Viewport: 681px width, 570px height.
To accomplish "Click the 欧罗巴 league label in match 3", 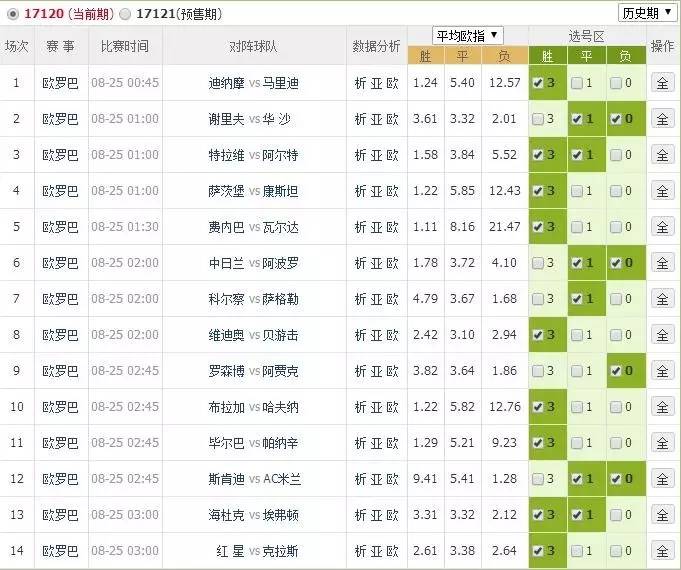I will [x=59, y=155].
